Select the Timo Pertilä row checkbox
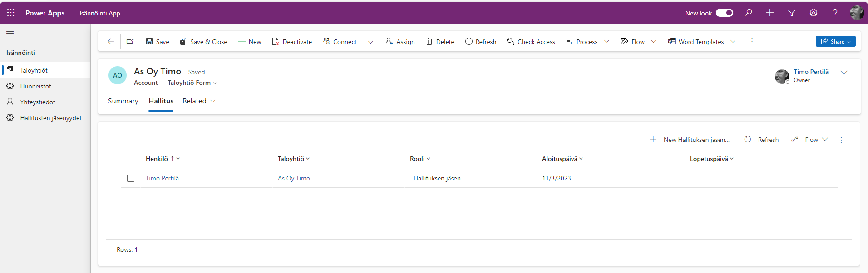Screen dimensions: 868x273 131,178
